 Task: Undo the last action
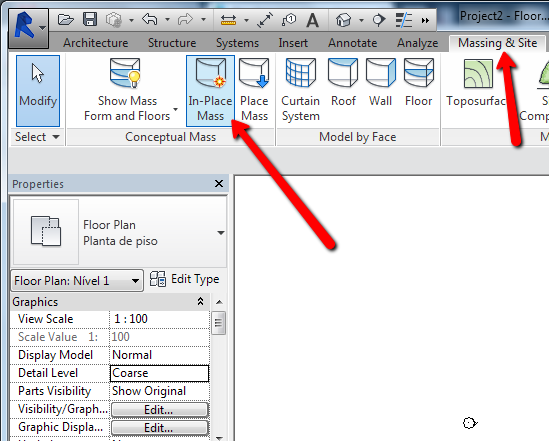(150, 20)
